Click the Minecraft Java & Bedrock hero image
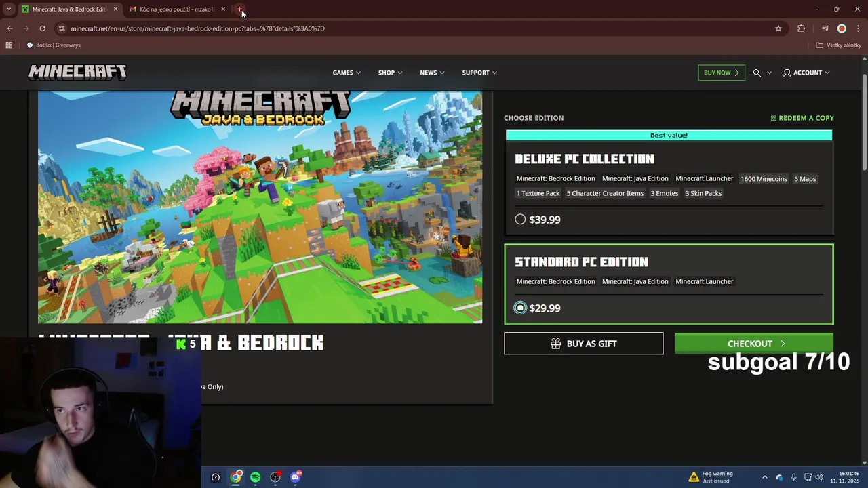Viewport: 868px width, 488px height. pyautogui.click(x=260, y=207)
